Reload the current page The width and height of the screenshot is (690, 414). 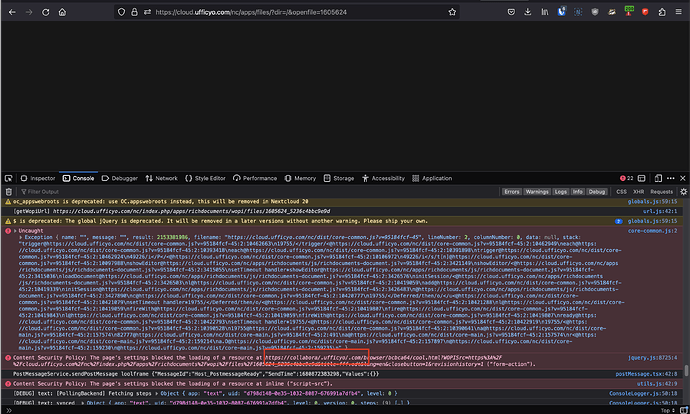(45, 12)
